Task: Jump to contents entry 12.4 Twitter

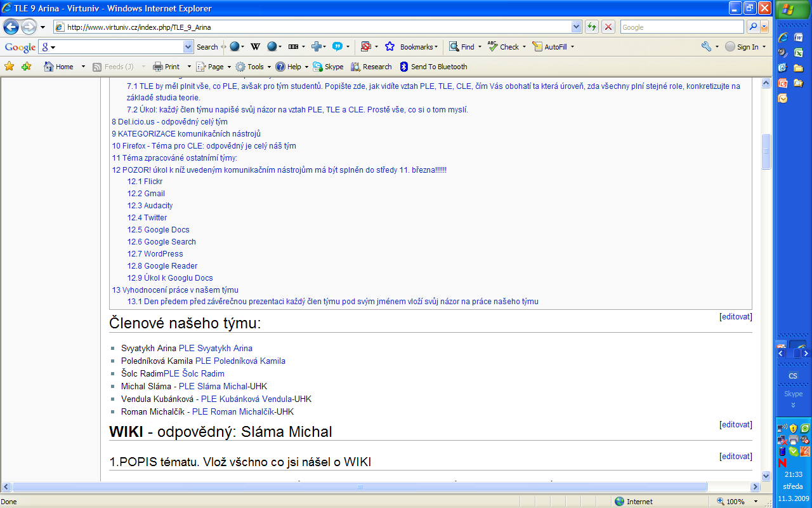Action: pos(147,218)
